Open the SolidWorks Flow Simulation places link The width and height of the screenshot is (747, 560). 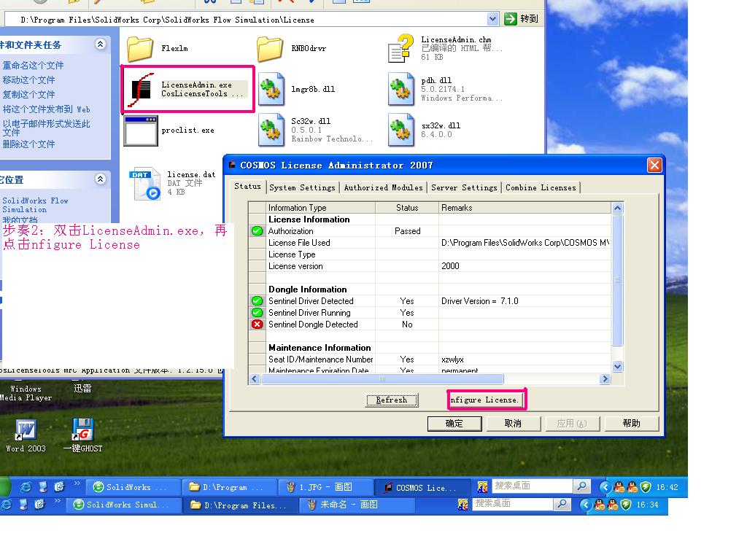tap(35, 205)
